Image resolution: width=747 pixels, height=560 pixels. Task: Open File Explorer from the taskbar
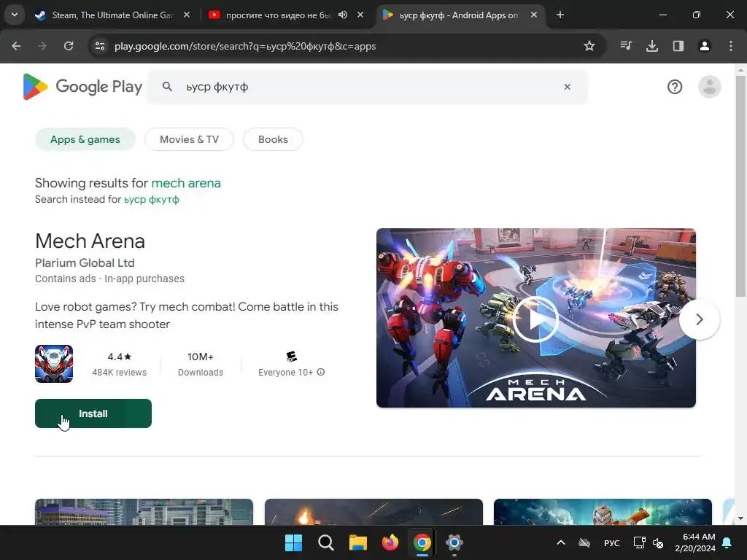pyautogui.click(x=357, y=542)
